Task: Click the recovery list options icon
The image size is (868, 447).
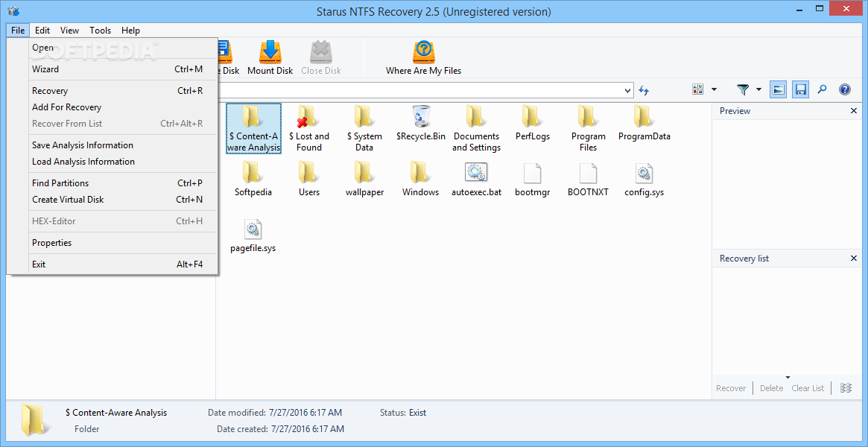Action: click(x=846, y=388)
